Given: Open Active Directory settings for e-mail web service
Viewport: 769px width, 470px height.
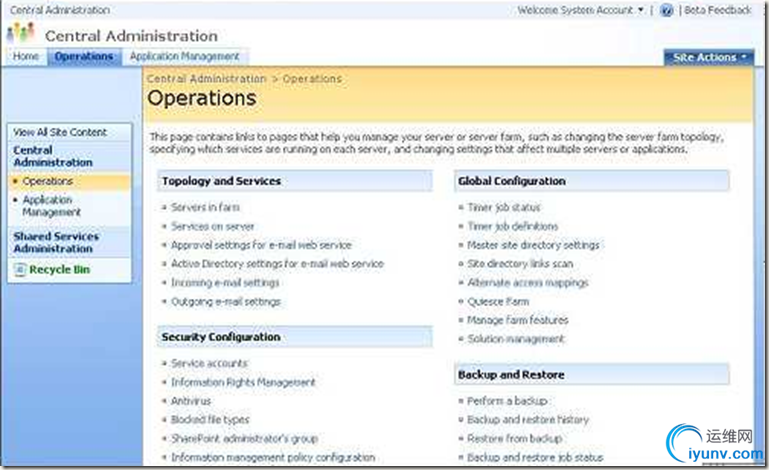Looking at the screenshot, I should (x=277, y=264).
